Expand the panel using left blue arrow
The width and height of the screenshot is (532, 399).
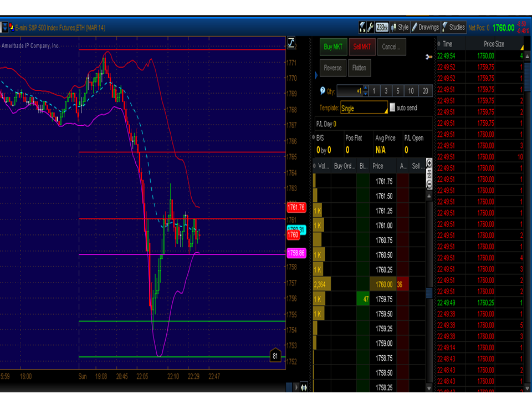[316, 74]
